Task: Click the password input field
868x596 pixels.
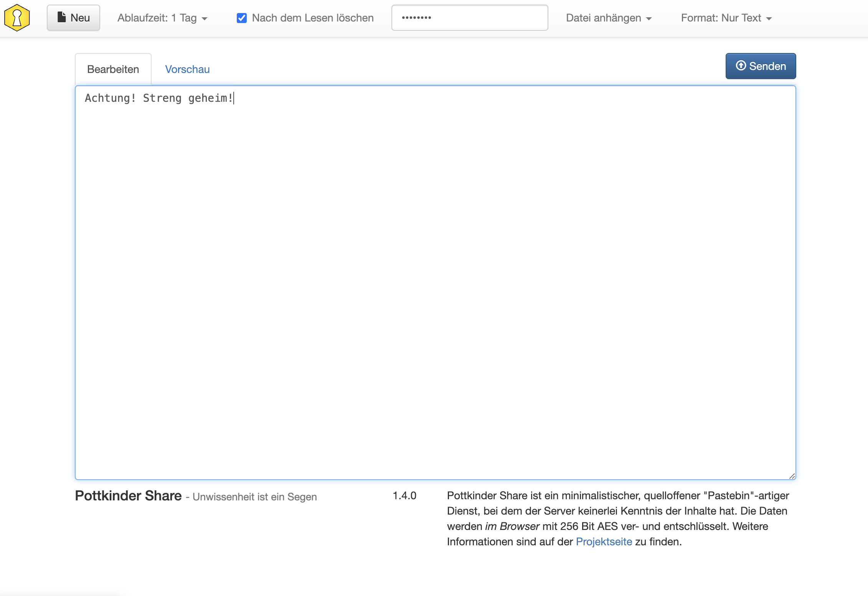Action: [x=470, y=18]
